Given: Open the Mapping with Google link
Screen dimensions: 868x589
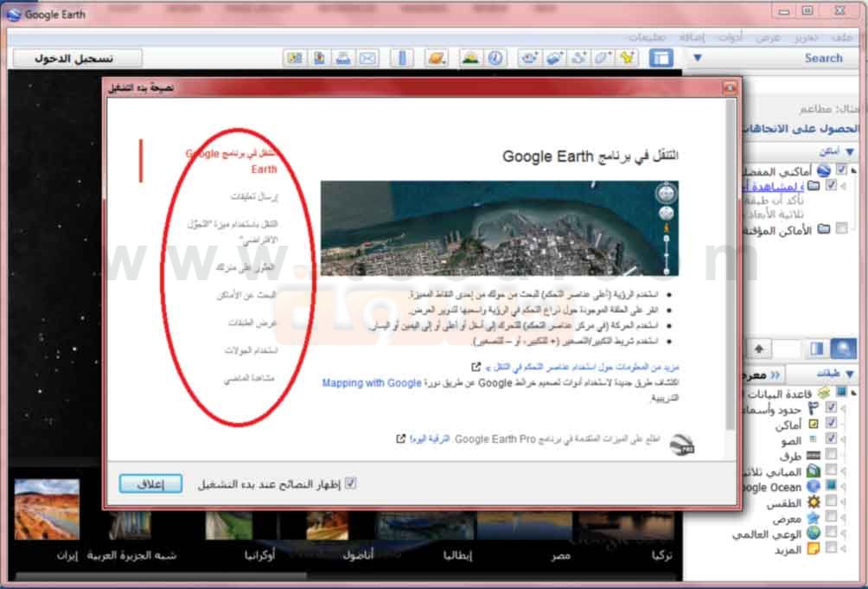Looking at the screenshot, I should coord(372,382).
